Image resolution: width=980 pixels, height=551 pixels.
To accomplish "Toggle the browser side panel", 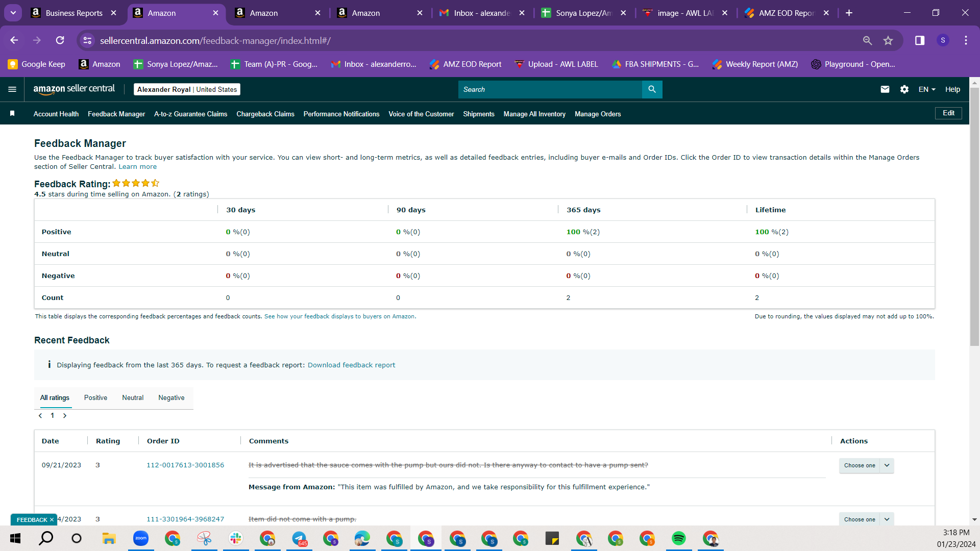I will [920, 40].
